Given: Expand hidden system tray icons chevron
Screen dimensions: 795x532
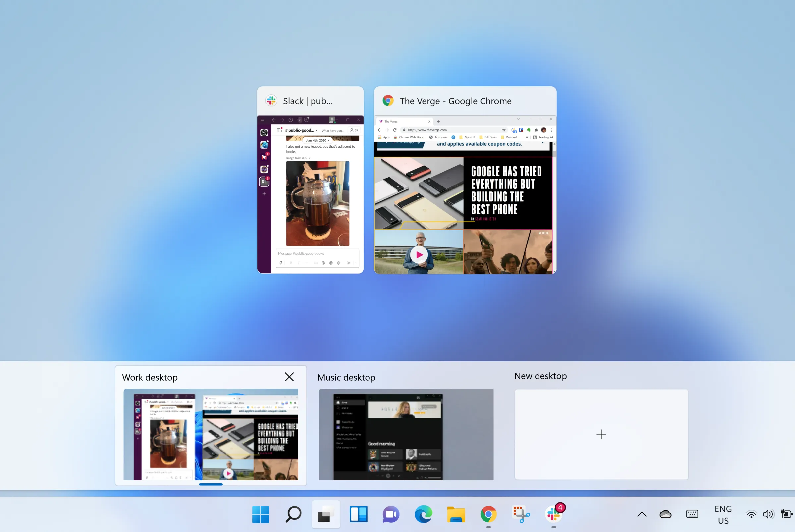Looking at the screenshot, I should pos(642,514).
